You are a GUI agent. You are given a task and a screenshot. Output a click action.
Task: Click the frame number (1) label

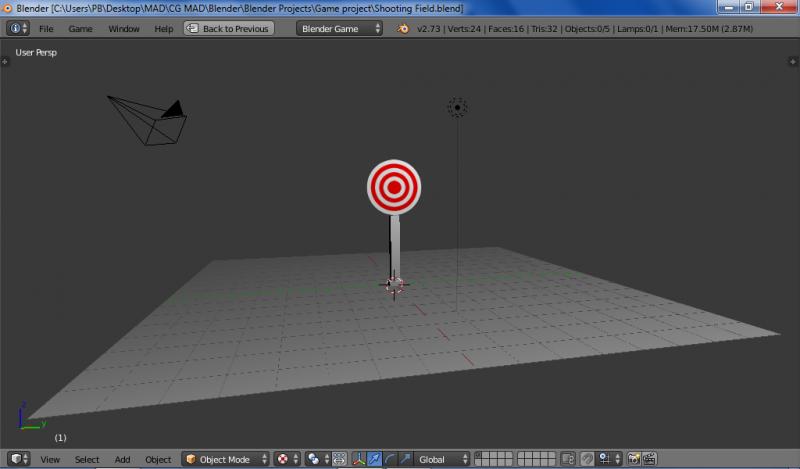pos(60,438)
